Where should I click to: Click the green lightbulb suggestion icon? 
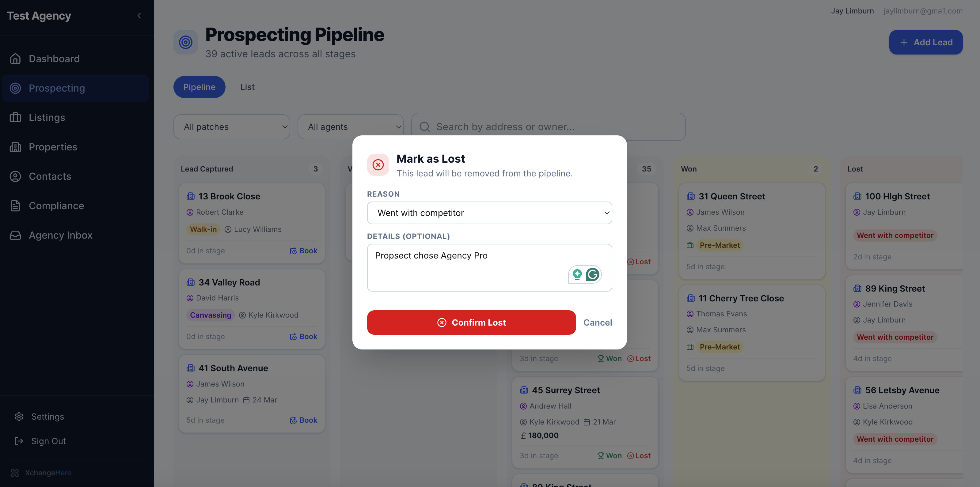pyautogui.click(x=577, y=274)
